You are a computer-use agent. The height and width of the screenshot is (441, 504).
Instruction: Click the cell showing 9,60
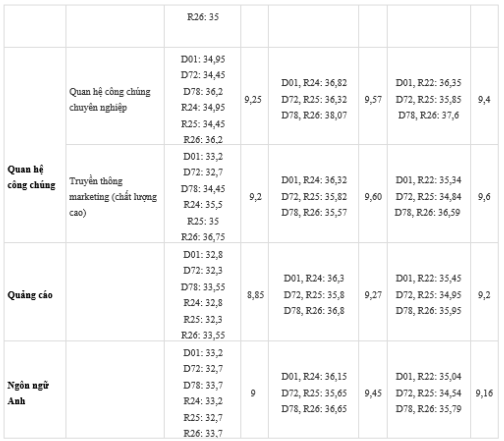tap(373, 197)
